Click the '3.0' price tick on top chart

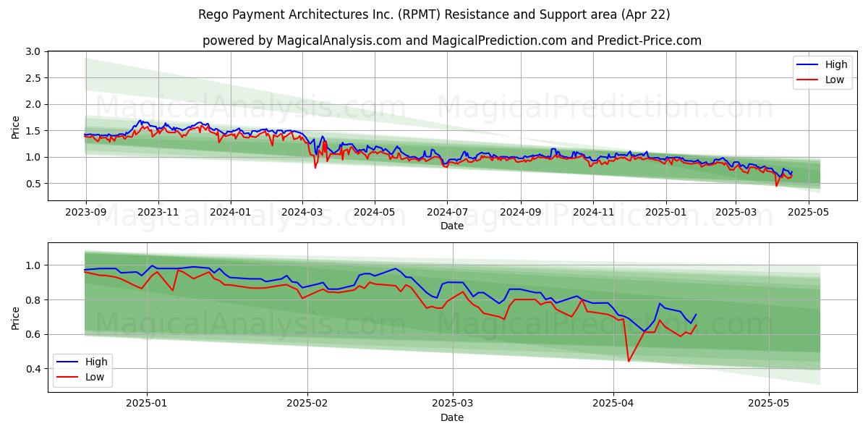33,51
